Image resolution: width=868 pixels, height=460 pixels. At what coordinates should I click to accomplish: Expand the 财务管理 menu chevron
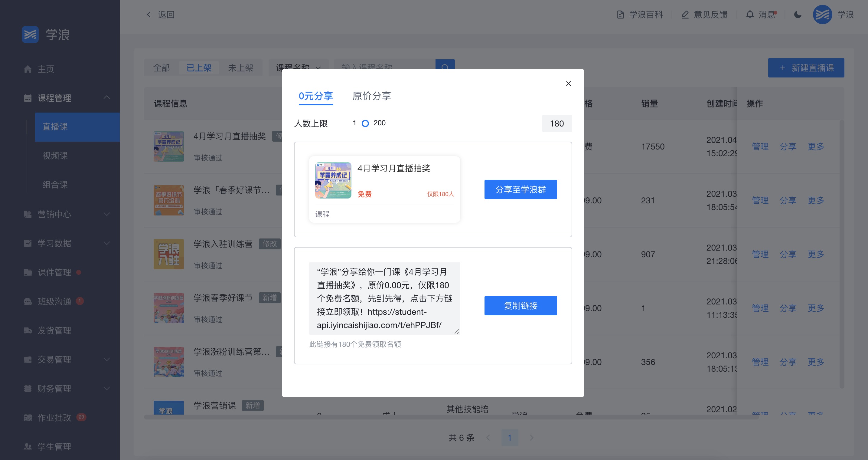click(x=107, y=389)
